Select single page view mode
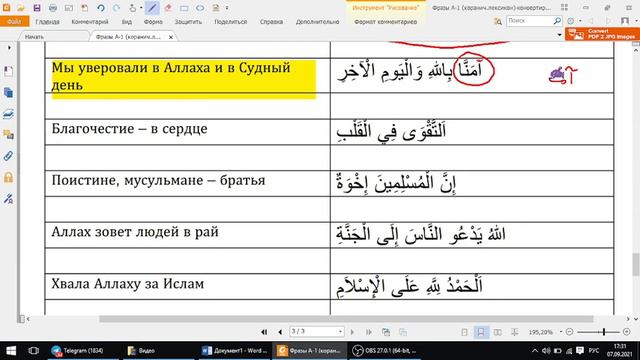640x360 pixels. point(464,332)
